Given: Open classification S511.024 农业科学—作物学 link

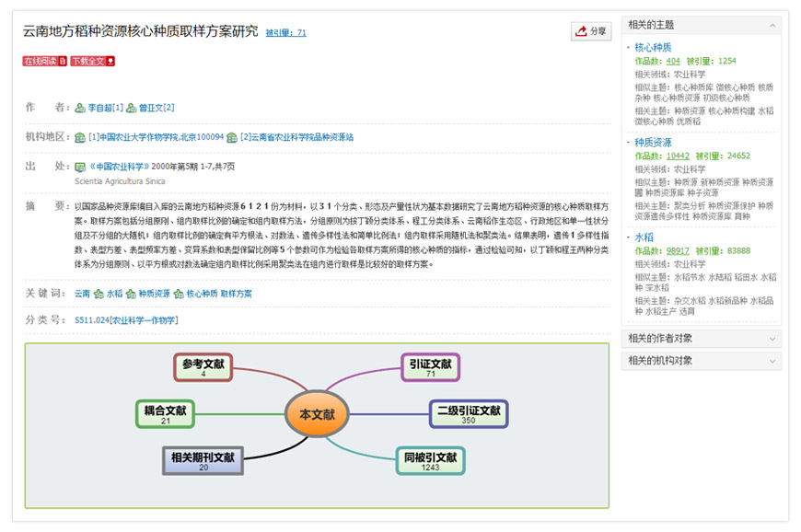Looking at the screenshot, I should pyautogui.click(x=126, y=320).
